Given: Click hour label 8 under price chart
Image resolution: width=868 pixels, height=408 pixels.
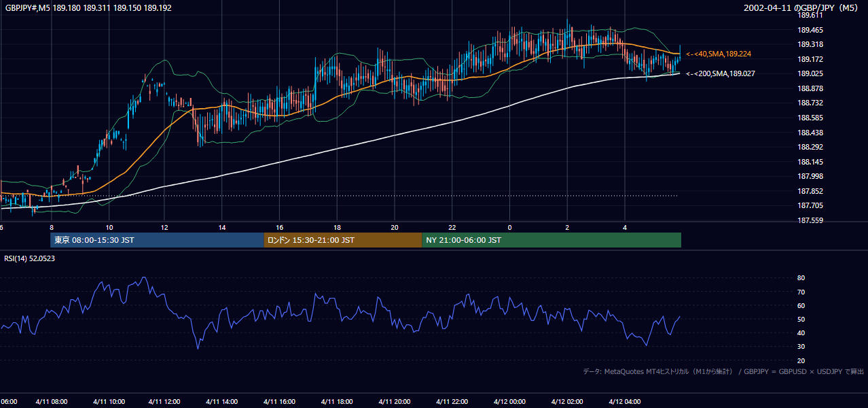Looking at the screenshot, I should (x=52, y=227).
